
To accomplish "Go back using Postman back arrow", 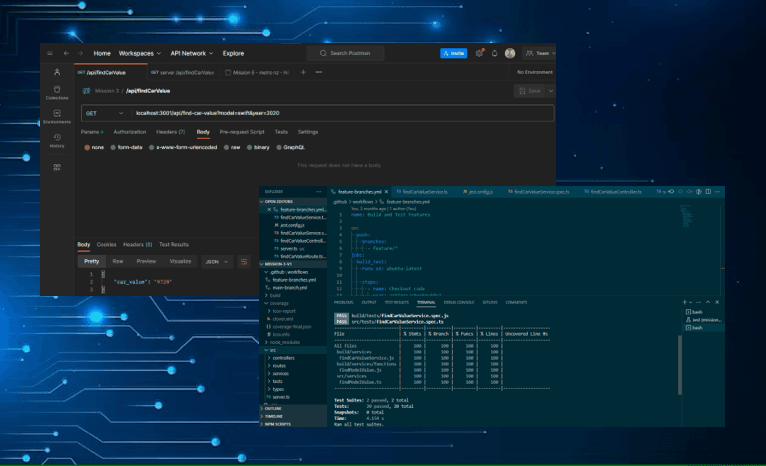I will (x=66, y=53).
